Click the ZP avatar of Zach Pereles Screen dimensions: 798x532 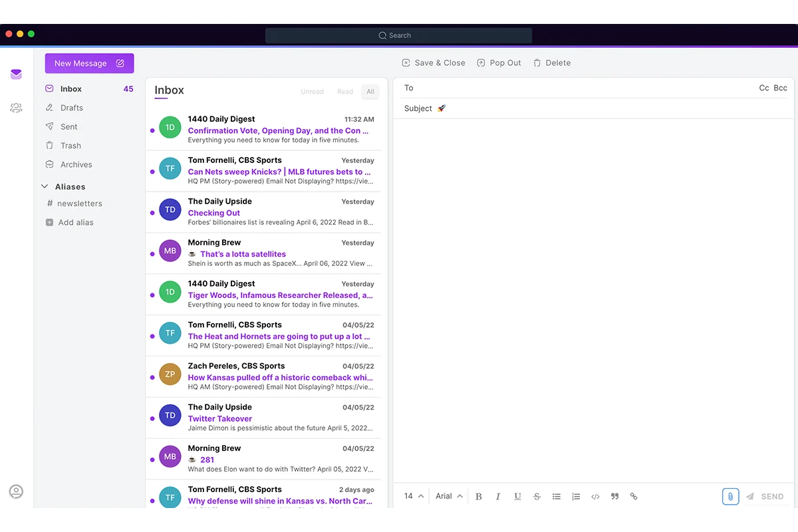[170, 374]
